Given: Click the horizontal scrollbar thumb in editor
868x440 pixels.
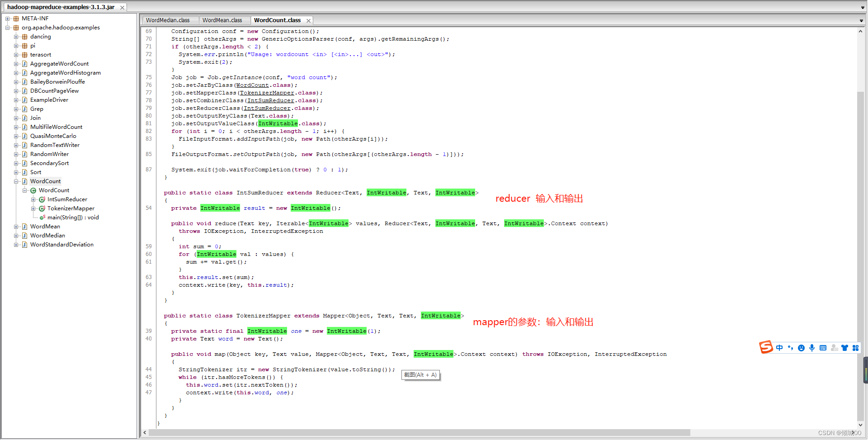Looking at the screenshot, I should coord(420,433).
